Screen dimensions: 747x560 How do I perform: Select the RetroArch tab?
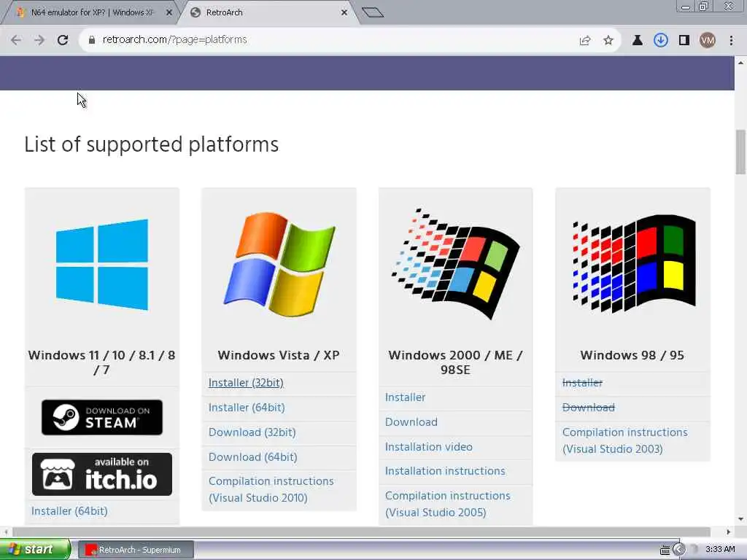267,13
